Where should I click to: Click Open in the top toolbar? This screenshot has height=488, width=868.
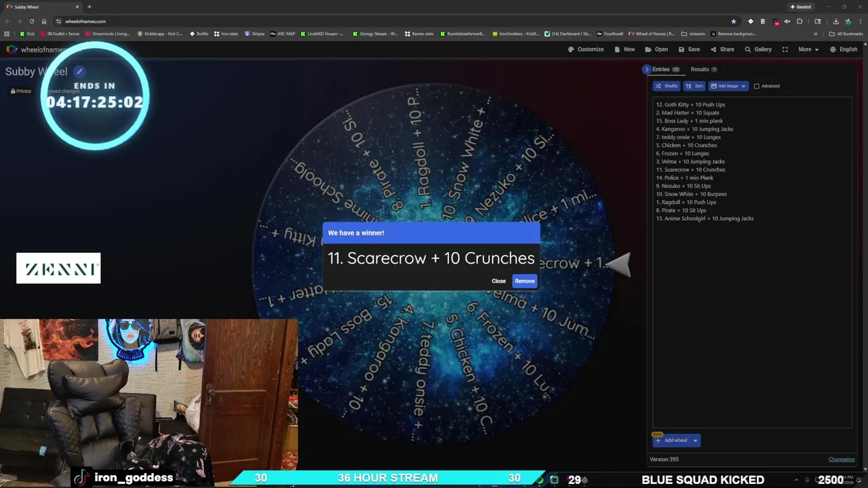[656, 49]
